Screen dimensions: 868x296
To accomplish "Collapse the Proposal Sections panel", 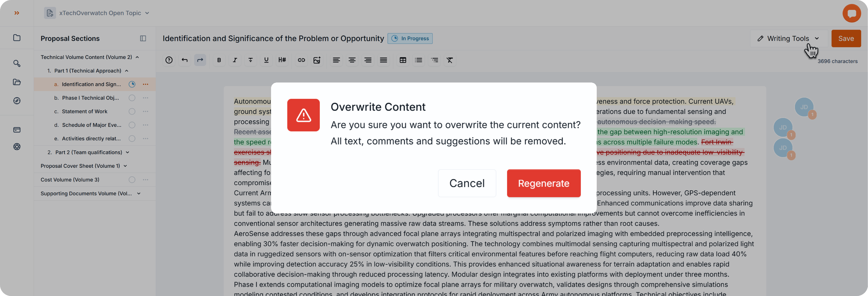I will (143, 38).
